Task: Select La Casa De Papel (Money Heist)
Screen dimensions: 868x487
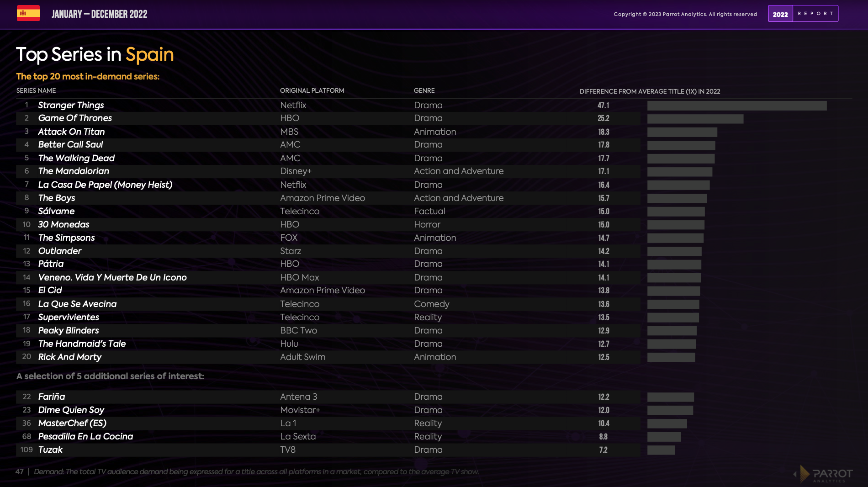Action: click(x=106, y=185)
